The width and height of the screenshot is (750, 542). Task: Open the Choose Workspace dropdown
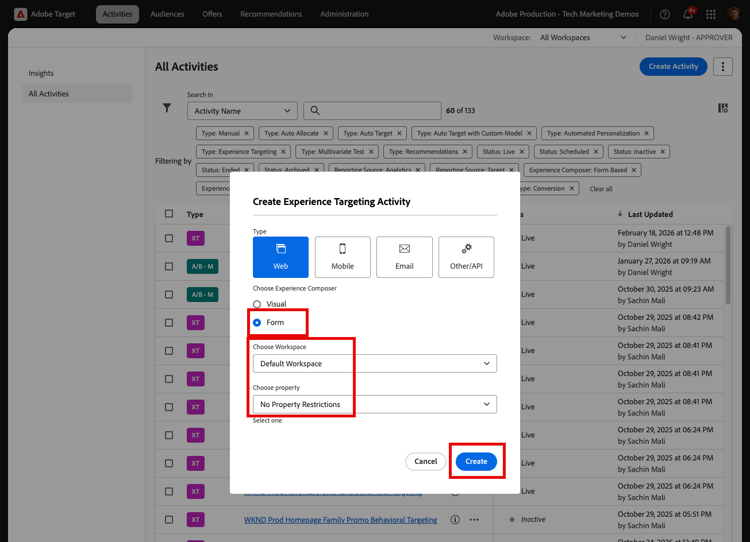[x=375, y=364]
